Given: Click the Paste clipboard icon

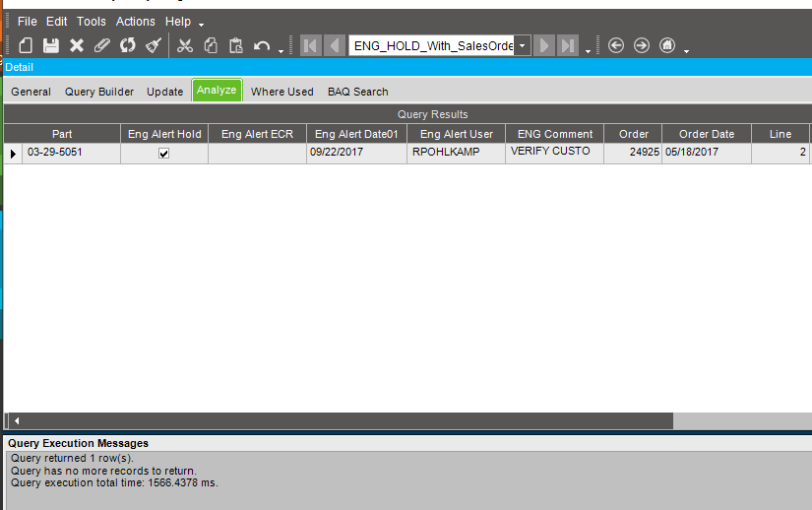Looking at the screenshot, I should (x=236, y=45).
